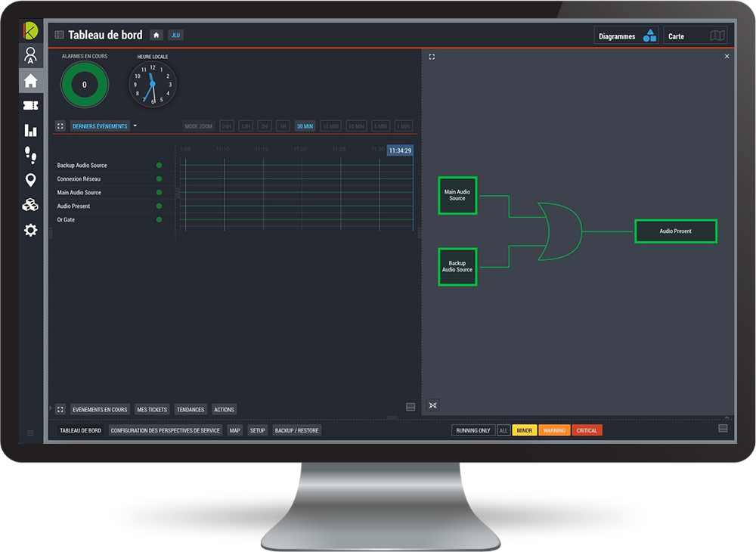Toggle RUNNING ONLY filter in status bar
This screenshot has width=756, height=552.
tap(472, 430)
